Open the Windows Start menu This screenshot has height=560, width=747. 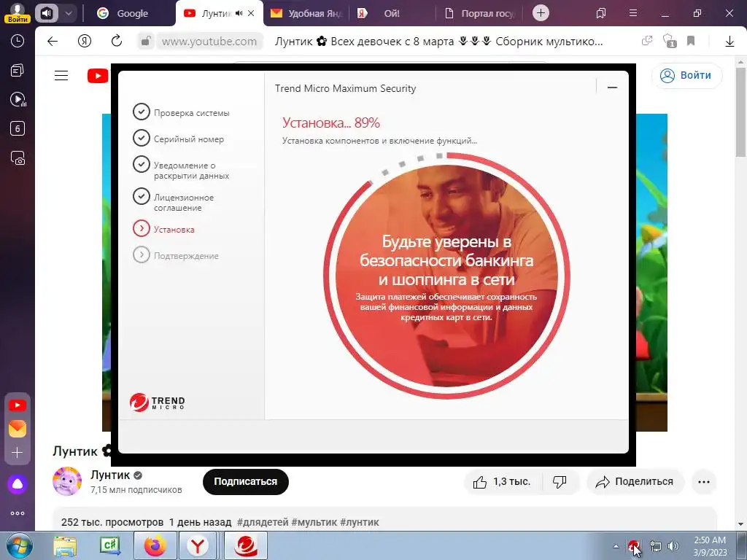coord(18,546)
